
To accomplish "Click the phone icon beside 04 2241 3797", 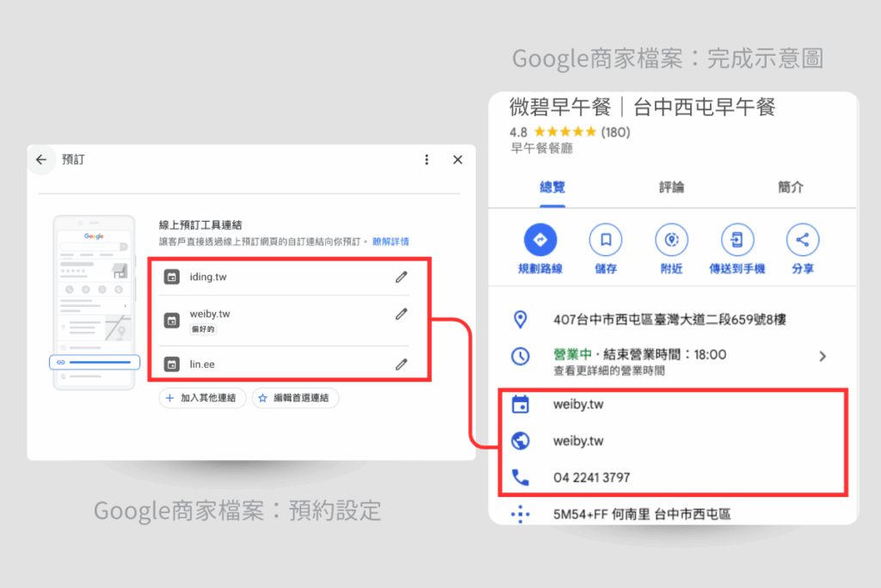I will (x=522, y=478).
